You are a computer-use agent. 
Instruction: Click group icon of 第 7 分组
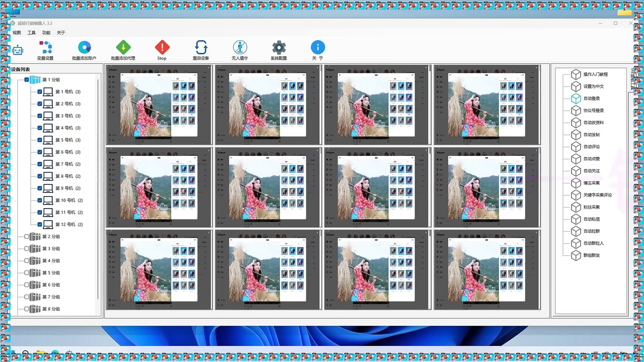click(x=35, y=297)
